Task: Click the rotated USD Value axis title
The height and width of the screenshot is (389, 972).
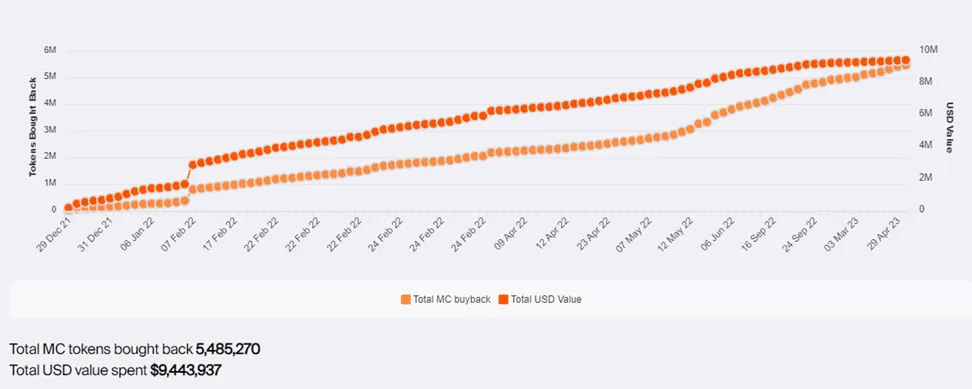Action: pos(949,127)
